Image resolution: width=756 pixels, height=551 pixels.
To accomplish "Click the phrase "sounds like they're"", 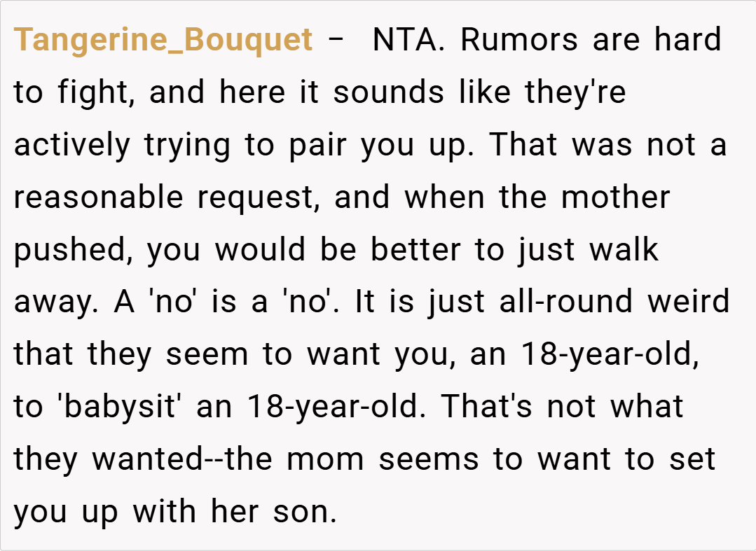I will click(x=479, y=92).
